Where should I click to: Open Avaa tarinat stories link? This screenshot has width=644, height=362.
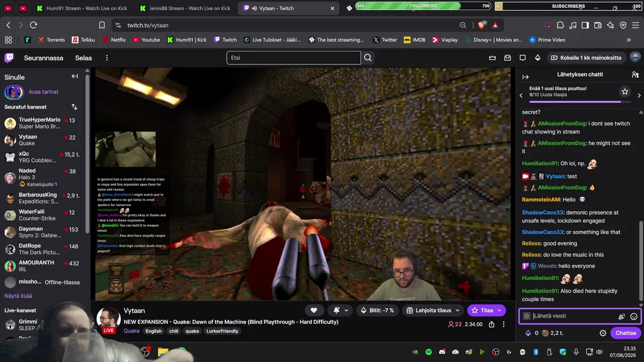[43, 92]
